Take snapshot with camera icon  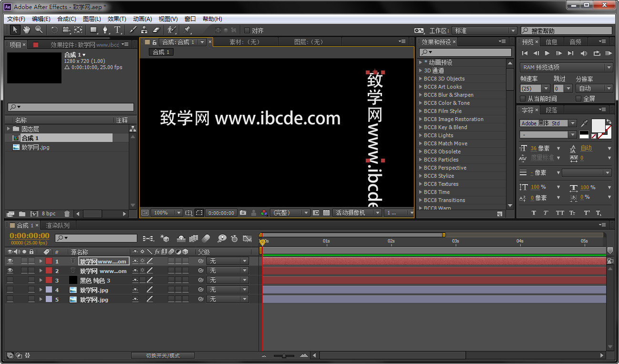tap(243, 213)
